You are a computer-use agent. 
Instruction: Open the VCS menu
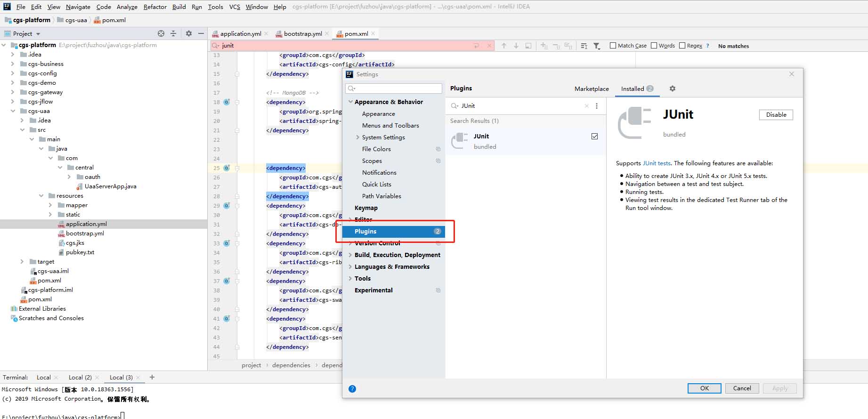tap(235, 7)
